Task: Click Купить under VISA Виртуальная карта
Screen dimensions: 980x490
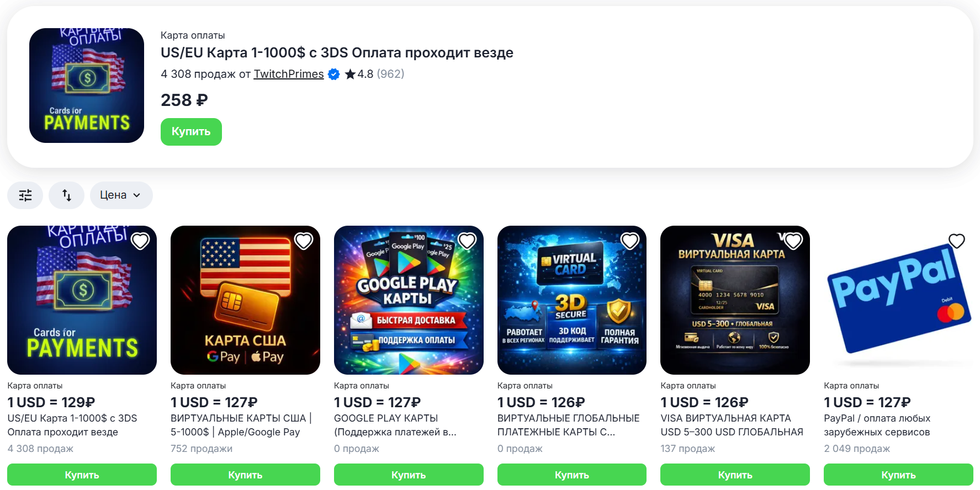Action: (735, 475)
